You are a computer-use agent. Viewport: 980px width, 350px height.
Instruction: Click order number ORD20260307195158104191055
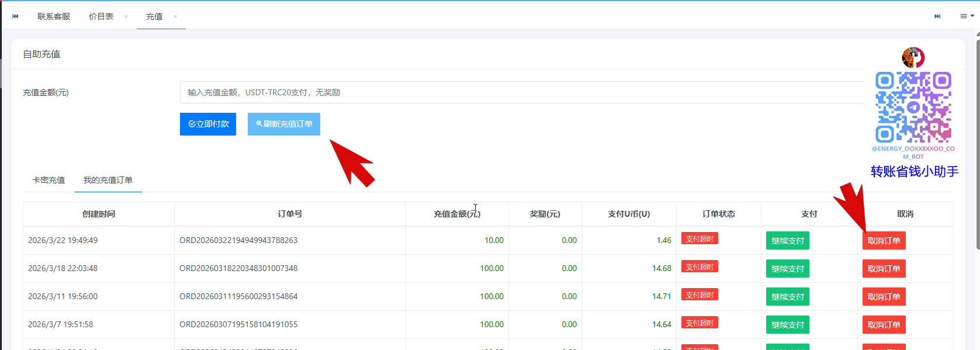click(238, 324)
